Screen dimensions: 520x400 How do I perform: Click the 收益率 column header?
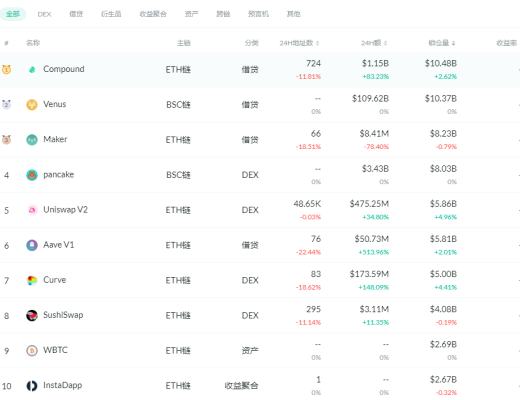point(506,43)
